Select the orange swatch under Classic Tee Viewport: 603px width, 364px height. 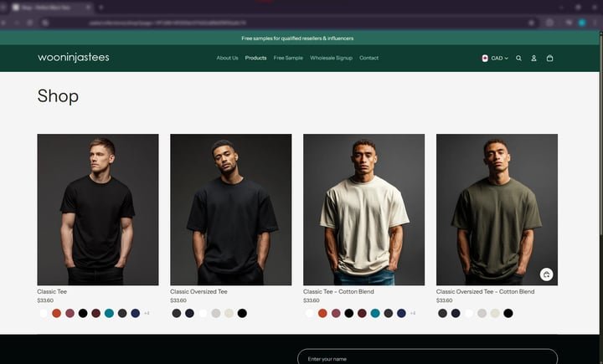(x=57, y=313)
